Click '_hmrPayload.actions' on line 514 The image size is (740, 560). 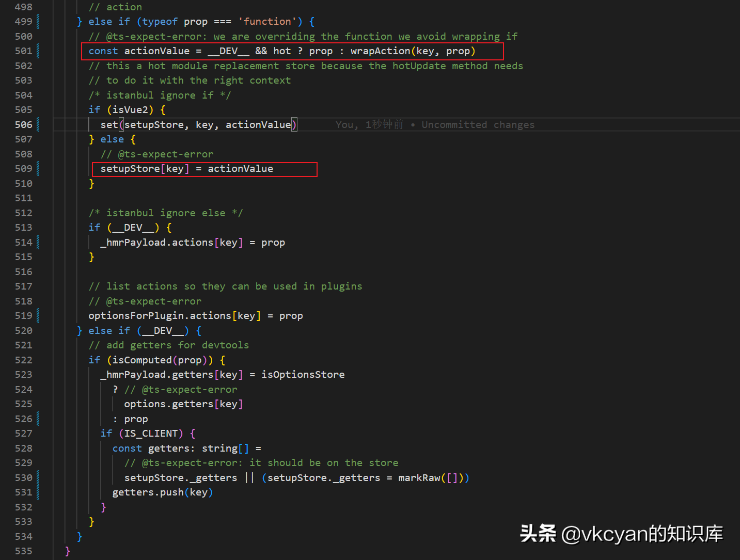pos(157,243)
